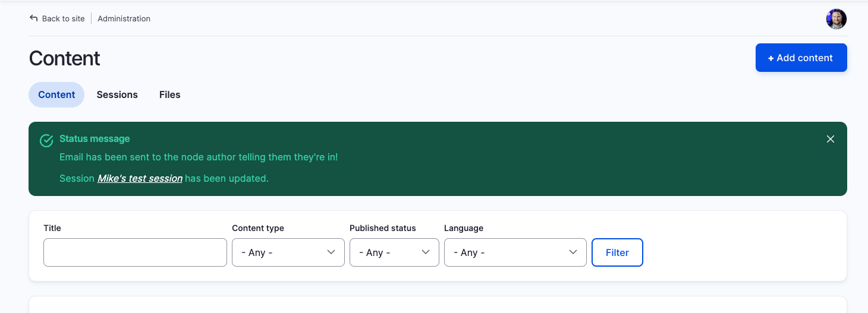Click the green checkmark status icon
Screen dimensions: 868x313
point(46,140)
